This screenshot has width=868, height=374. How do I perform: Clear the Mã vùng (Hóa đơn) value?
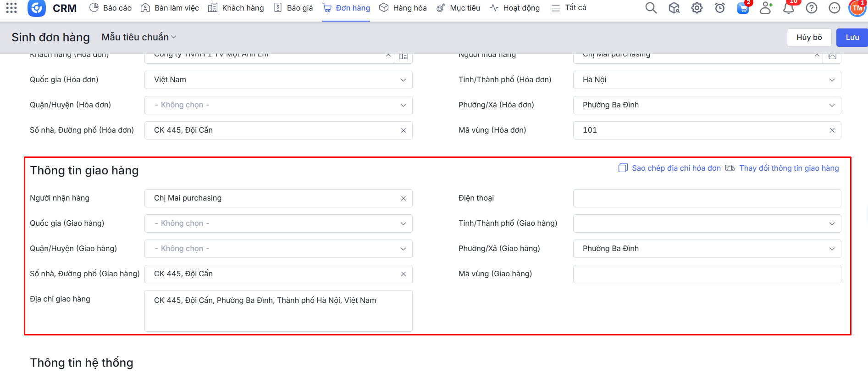832,130
